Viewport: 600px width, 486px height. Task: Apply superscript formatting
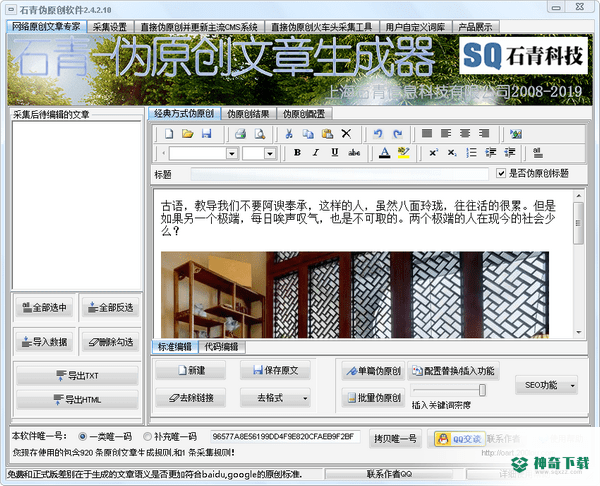[x=433, y=153]
